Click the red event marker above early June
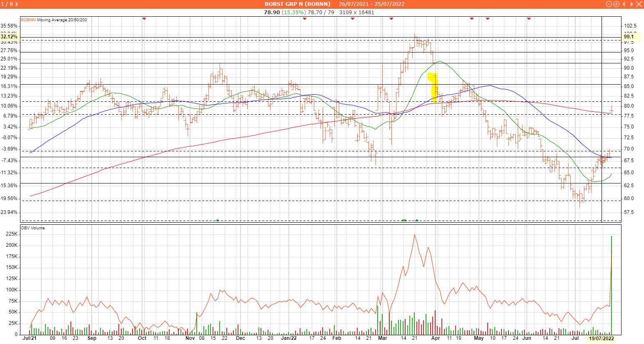Viewport: 644px width, 344px height. coord(529,18)
